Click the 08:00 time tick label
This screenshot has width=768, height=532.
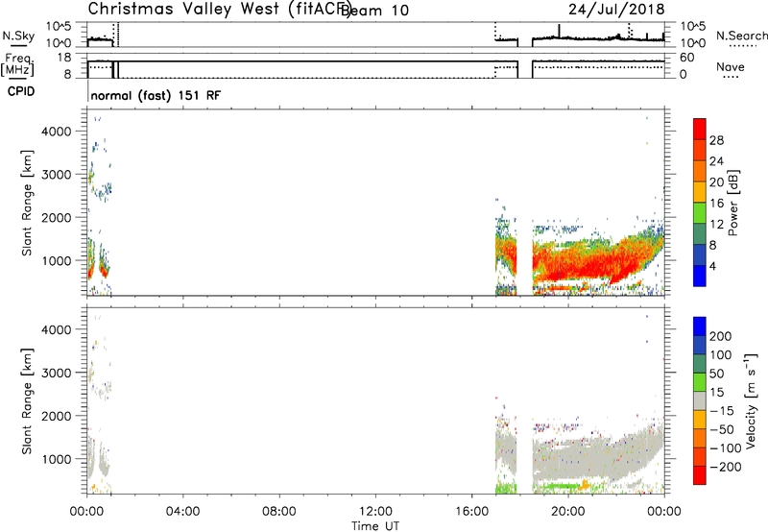pos(278,512)
